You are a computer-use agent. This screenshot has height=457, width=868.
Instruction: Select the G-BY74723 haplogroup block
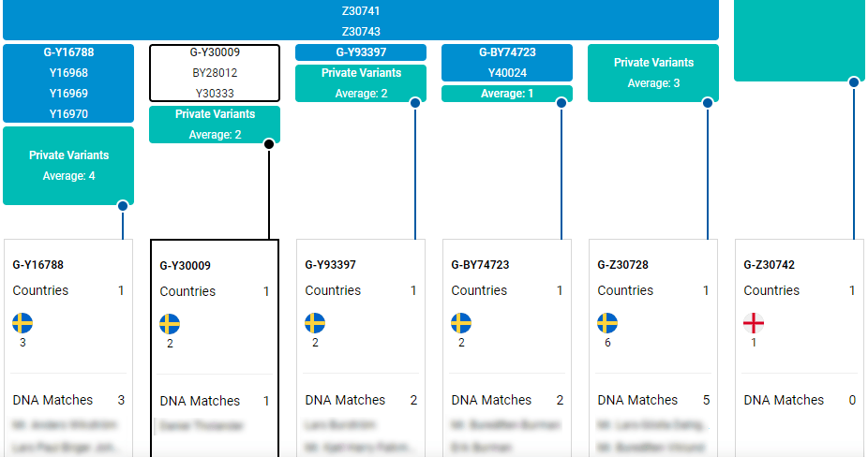tap(507, 63)
